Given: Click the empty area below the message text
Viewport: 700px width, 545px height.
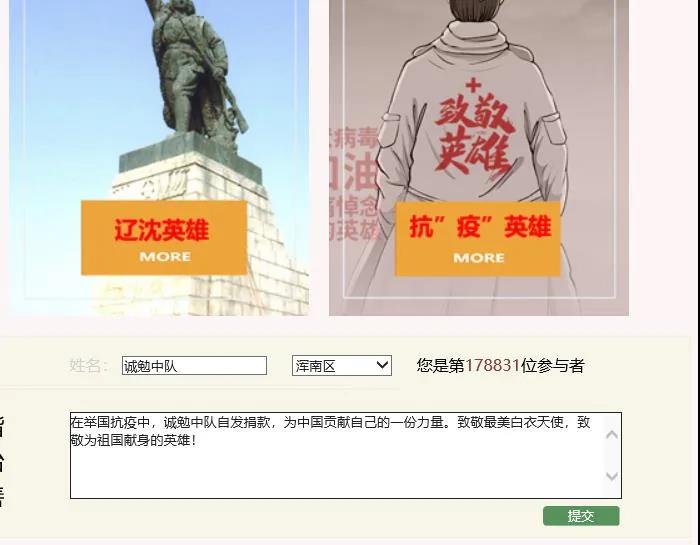Looking at the screenshot, I should [x=337, y=473].
